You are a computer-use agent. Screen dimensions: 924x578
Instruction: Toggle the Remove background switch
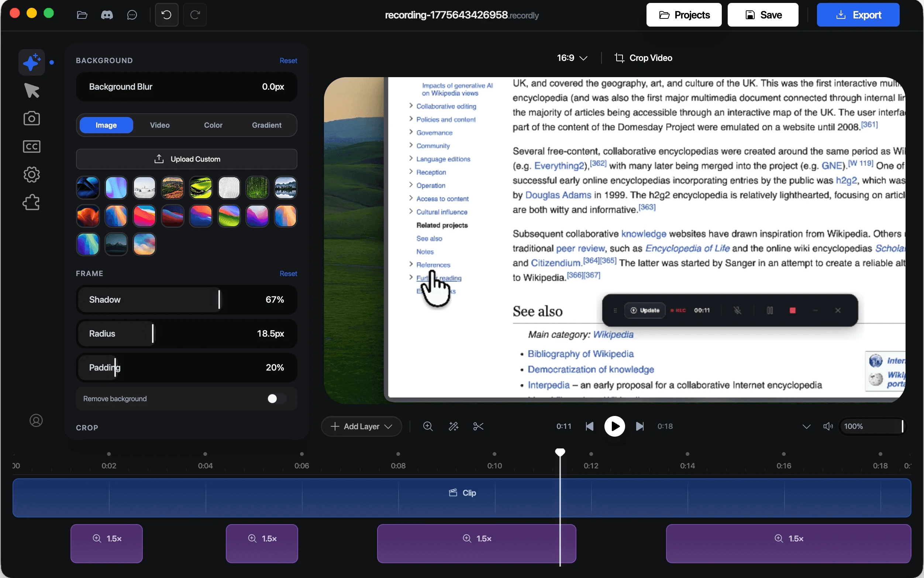pos(276,399)
